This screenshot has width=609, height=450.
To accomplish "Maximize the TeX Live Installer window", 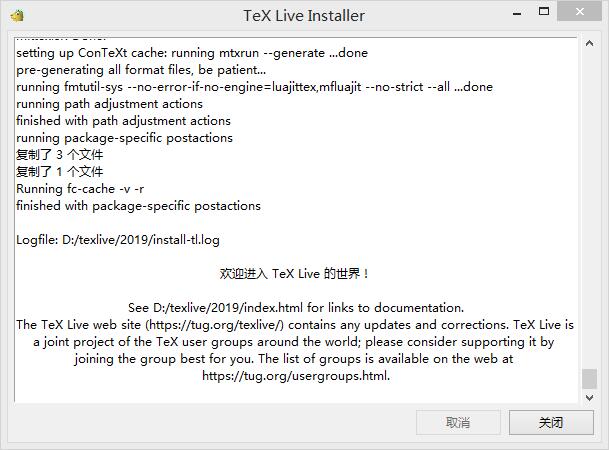I will click(x=544, y=11).
